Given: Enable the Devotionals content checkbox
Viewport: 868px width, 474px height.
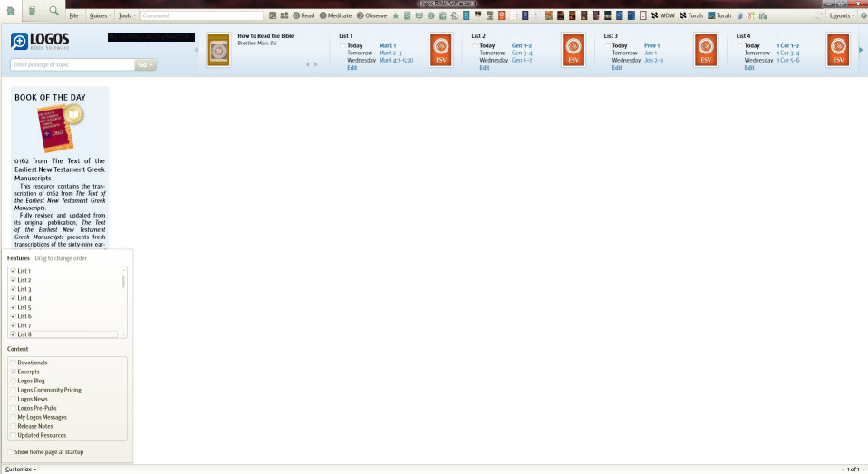Looking at the screenshot, I should pos(14,363).
